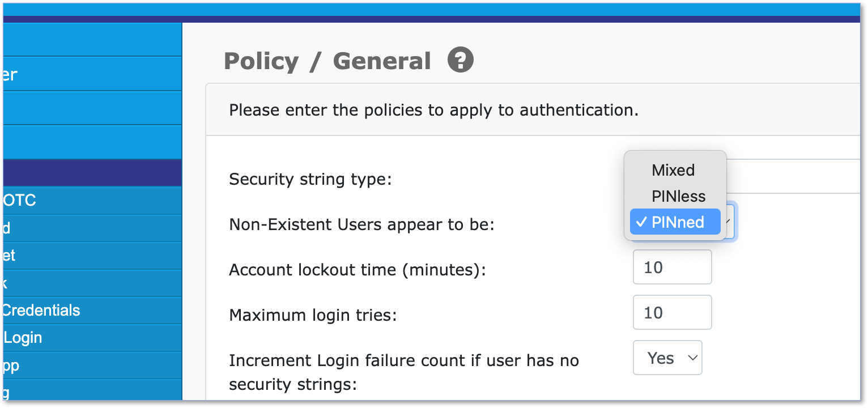Open the Yes dropdown for Increment Login failure count
Screen dimensions: 868x408
667,358
